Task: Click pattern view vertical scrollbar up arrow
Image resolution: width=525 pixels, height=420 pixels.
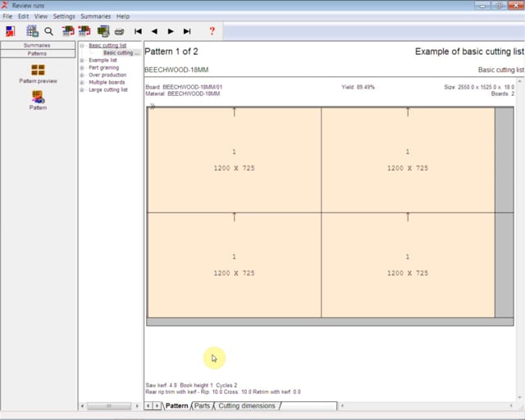Action: click(519, 81)
